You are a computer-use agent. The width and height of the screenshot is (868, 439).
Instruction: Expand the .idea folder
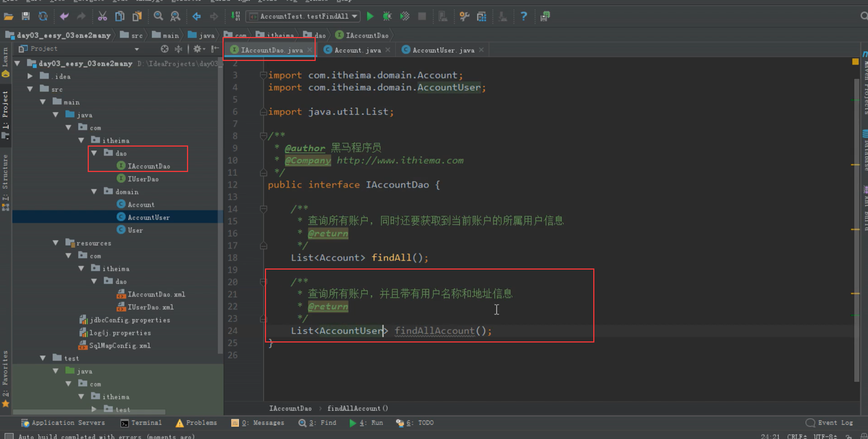pyautogui.click(x=30, y=76)
